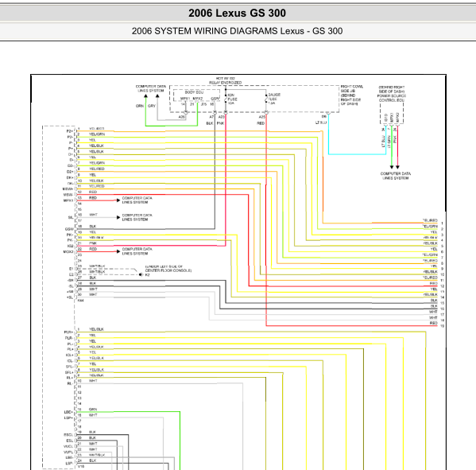Click the "K2" ground point label

point(148,275)
